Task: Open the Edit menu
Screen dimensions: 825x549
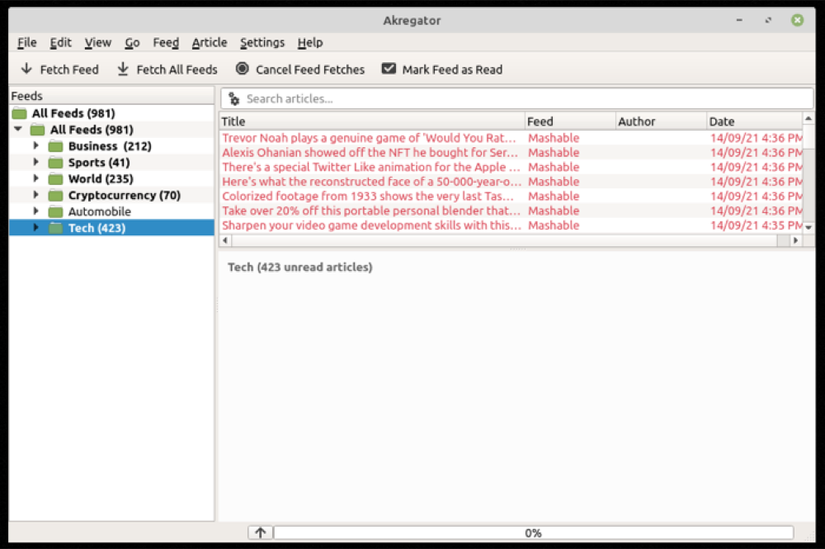Action: click(x=61, y=43)
